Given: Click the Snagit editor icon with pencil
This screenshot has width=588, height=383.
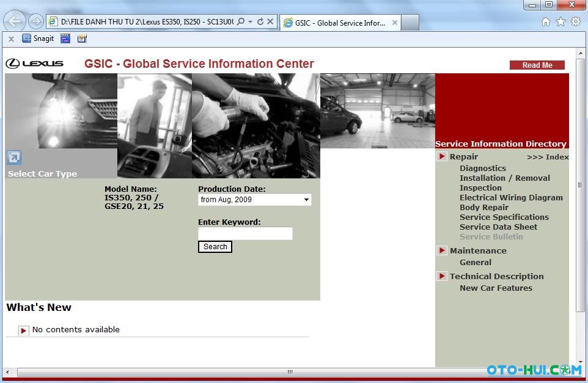Looking at the screenshot, I should click(x=82, y=38).
